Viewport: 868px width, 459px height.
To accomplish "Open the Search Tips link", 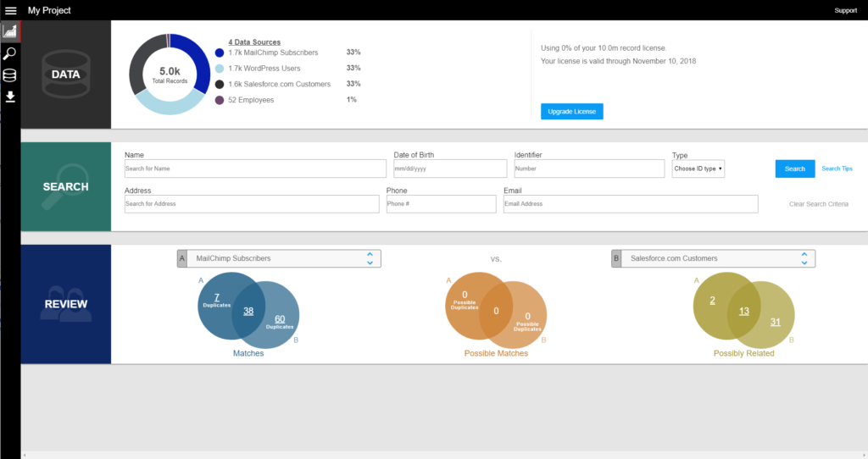I will tap(837, 169).
